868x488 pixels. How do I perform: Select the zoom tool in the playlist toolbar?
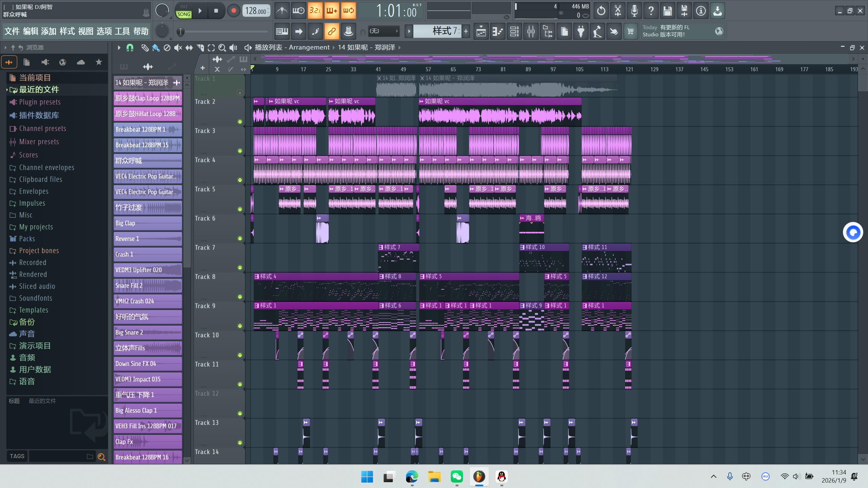pos(222,48)
